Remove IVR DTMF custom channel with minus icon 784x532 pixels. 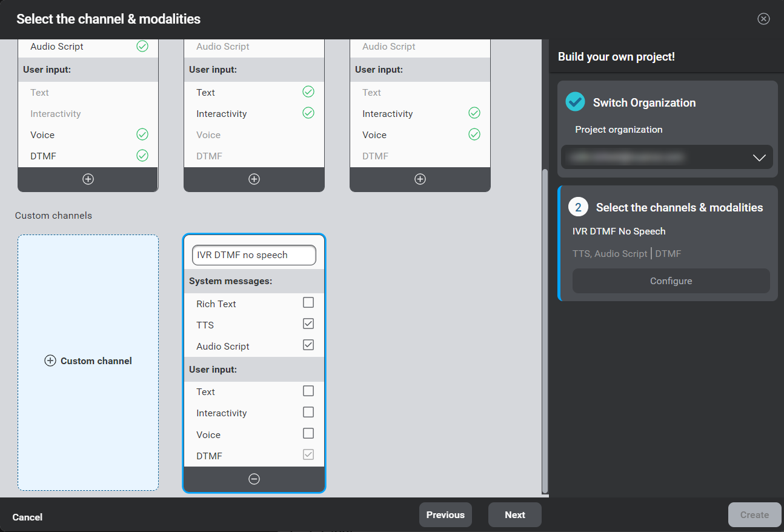click(x=254, y=479)
